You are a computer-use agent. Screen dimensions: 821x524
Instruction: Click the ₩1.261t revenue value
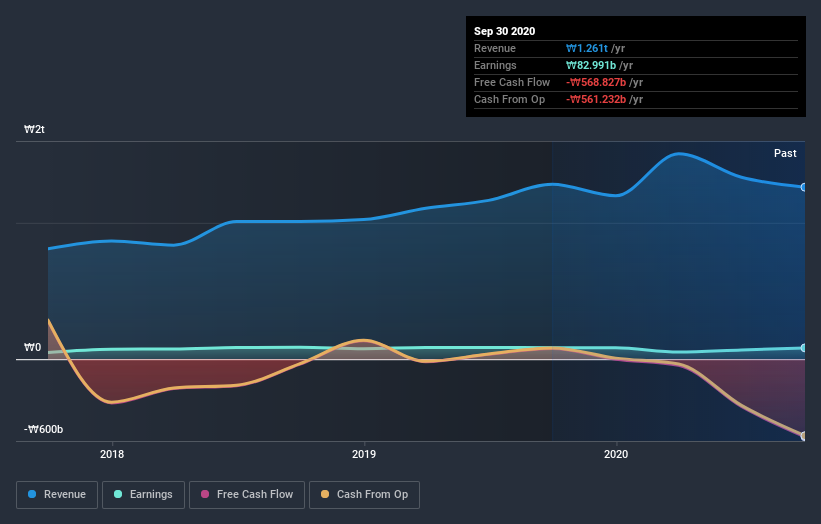pos(586,49)
